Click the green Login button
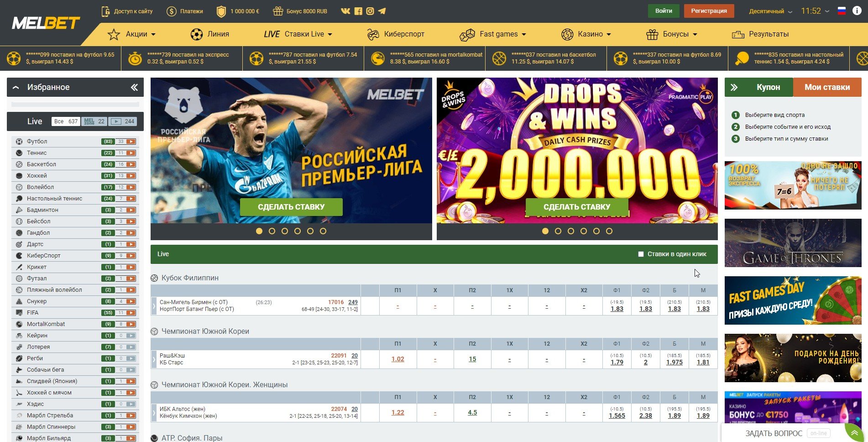This screenshot has height=442, width=868. click(x=664, y=11)
